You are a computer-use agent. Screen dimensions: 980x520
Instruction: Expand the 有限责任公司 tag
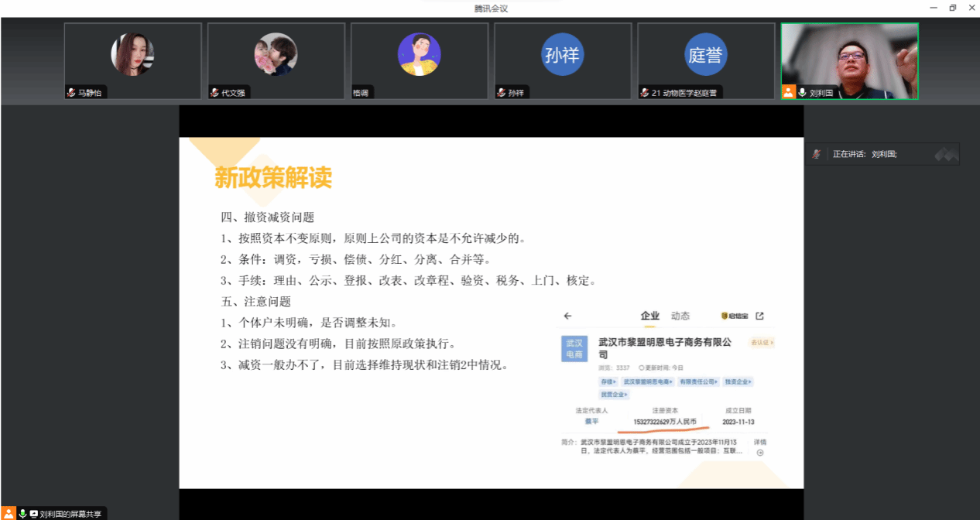click(698, 381)
